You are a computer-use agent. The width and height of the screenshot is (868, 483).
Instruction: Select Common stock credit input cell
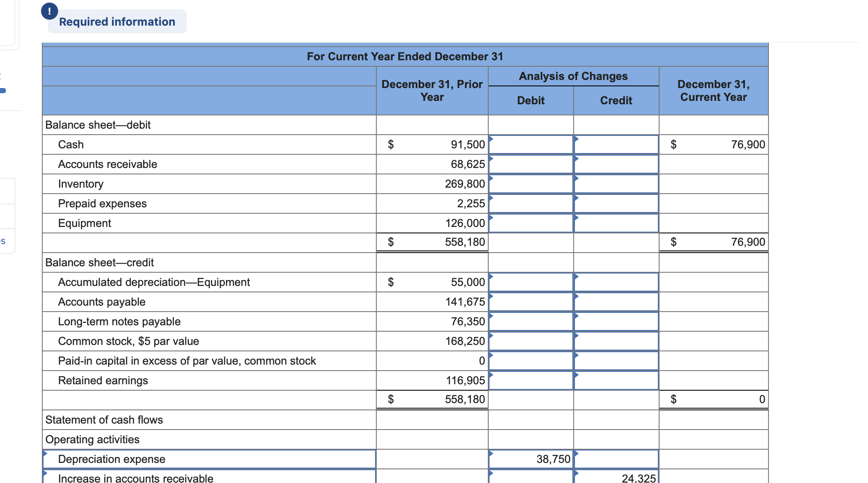(x=616, y=341)
